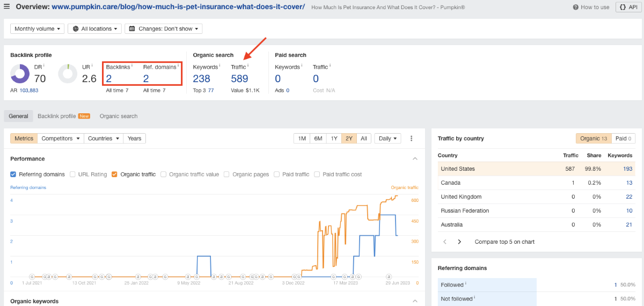Open the Countries dropdown

point(104,139)
